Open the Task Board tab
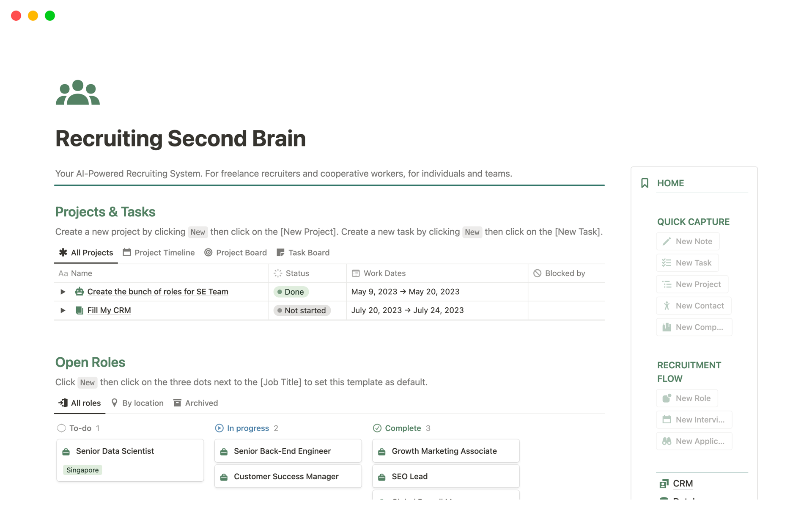This screenshot has height=508, width=812. tap(303, 253)
